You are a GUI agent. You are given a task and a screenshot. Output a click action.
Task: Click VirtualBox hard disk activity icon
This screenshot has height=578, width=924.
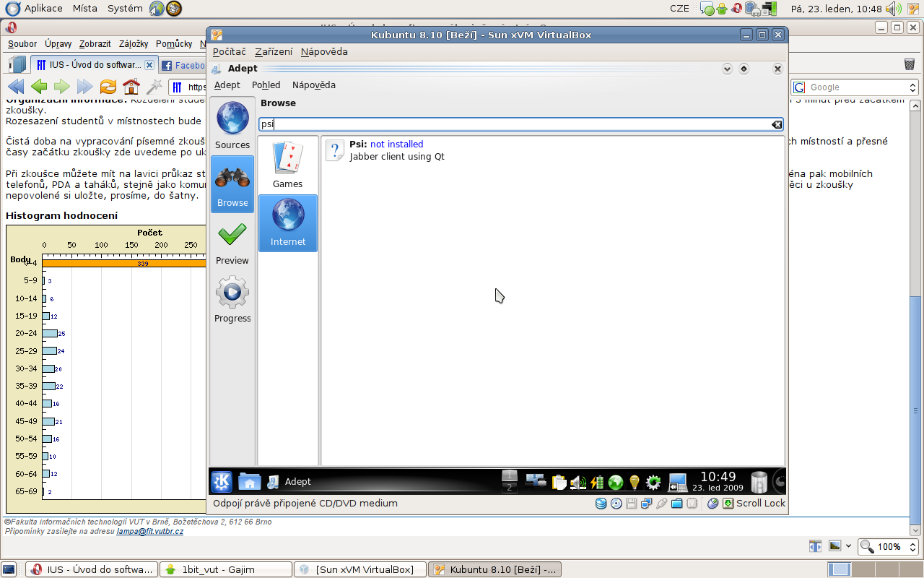click(601, 504)
